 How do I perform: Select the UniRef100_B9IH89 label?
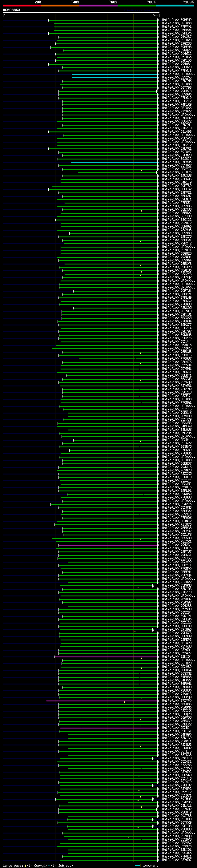(x=176, y=819)
